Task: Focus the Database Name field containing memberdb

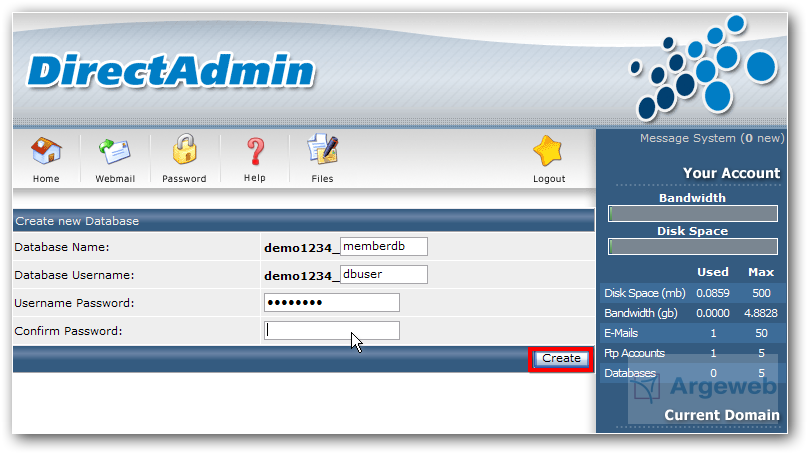Action: coord(384,246)
